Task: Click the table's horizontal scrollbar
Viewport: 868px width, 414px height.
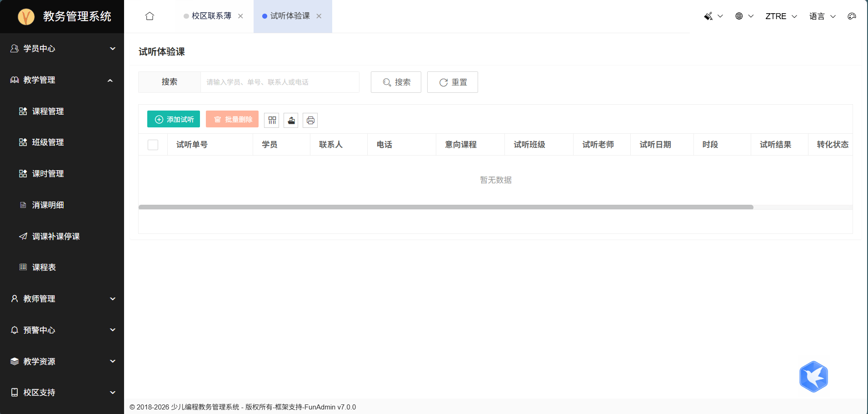Action: pyautogui.click(x=445, y=207)
